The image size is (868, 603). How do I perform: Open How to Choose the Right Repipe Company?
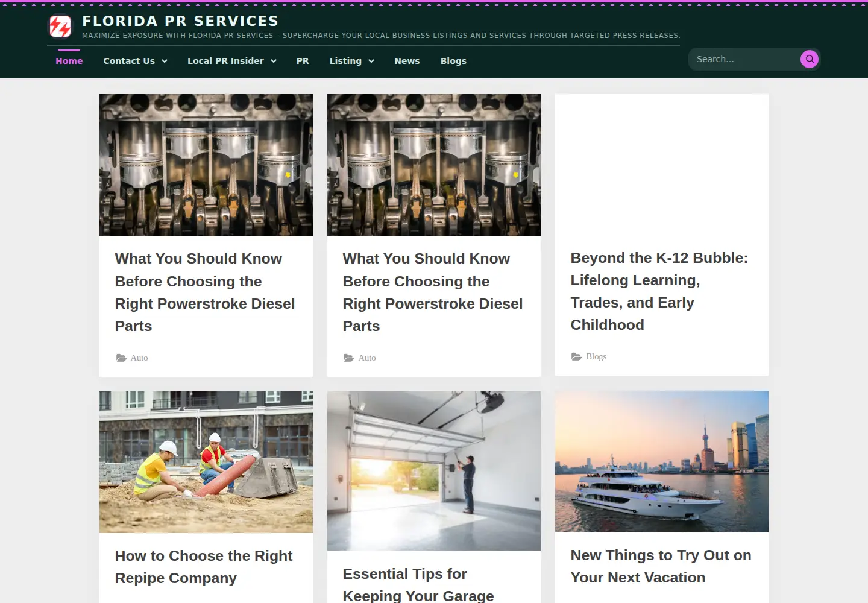coord(204,567)
